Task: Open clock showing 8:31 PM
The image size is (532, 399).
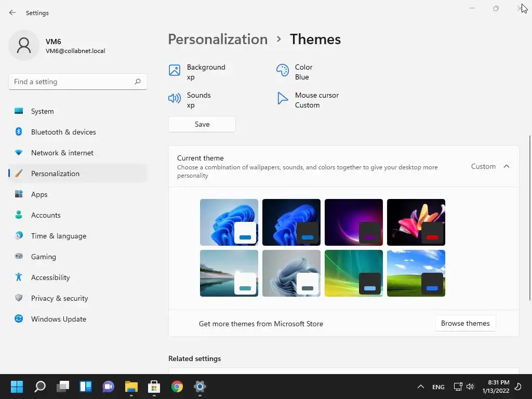Action: (496, 387)
